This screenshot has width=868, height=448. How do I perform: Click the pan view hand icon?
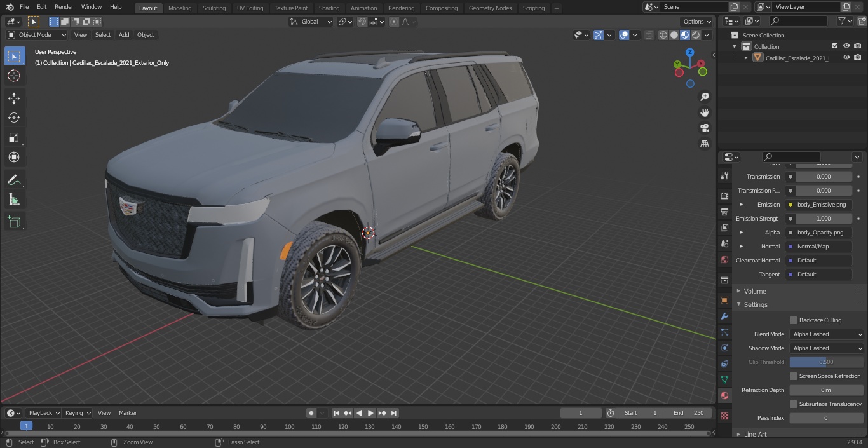704,112
